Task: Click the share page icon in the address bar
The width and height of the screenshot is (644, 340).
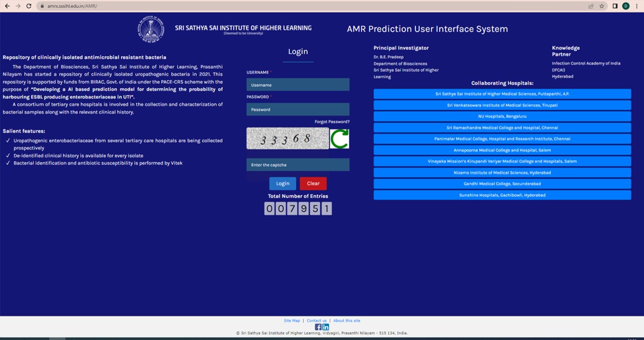Action: (591, 6)
